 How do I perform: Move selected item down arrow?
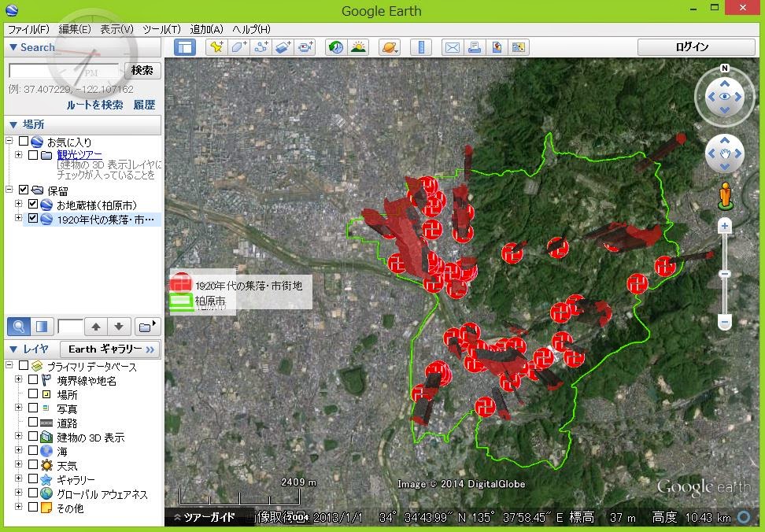point(119,327)
